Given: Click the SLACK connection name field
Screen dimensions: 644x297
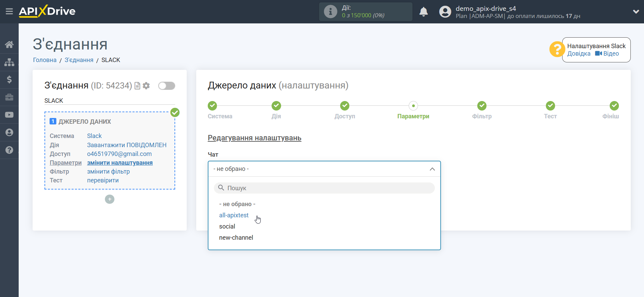Looking at the screenshot, I should (x=110, y=101).
